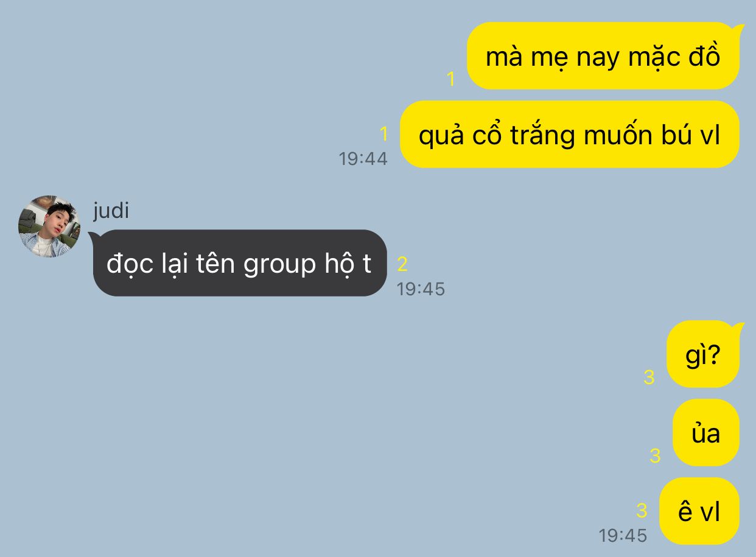Open judi's profile picture
This screenshot has height=557, width=756.
click(x=49, y=226)
